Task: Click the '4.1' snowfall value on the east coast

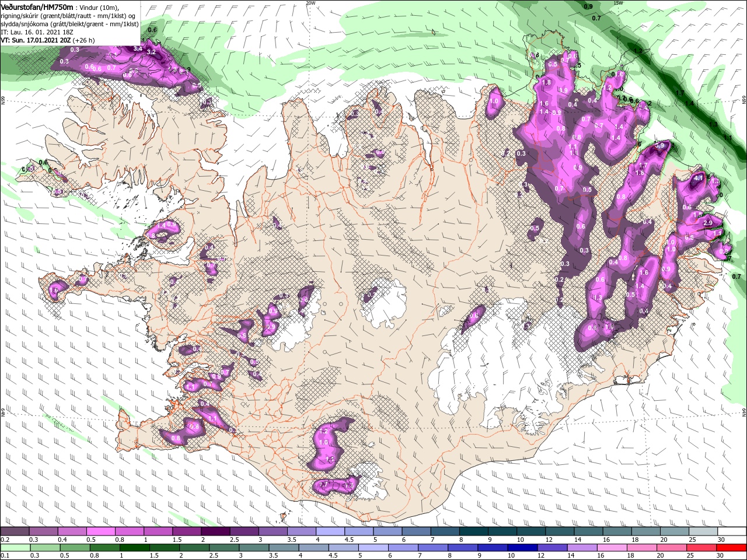Action: click(697, 177)
